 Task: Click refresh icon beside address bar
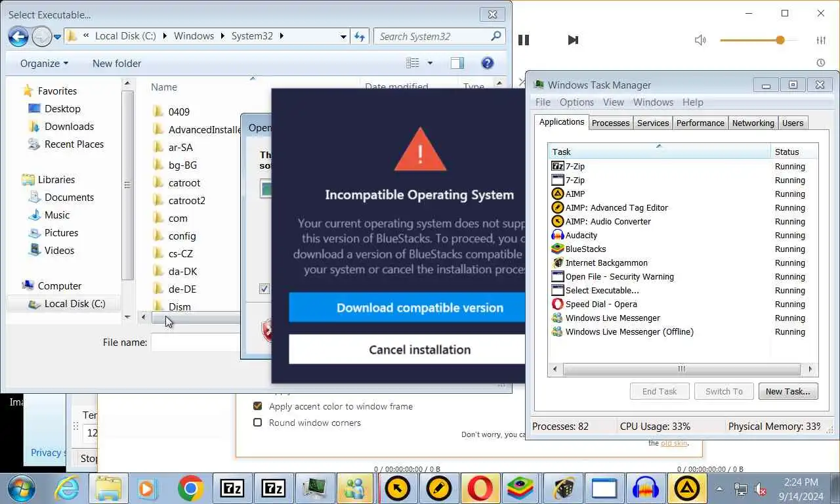[360, 37]
